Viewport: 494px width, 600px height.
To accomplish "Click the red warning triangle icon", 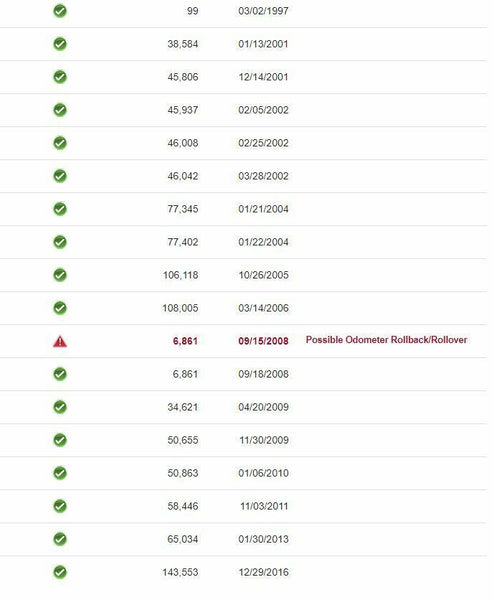I will tap(60, 341).
